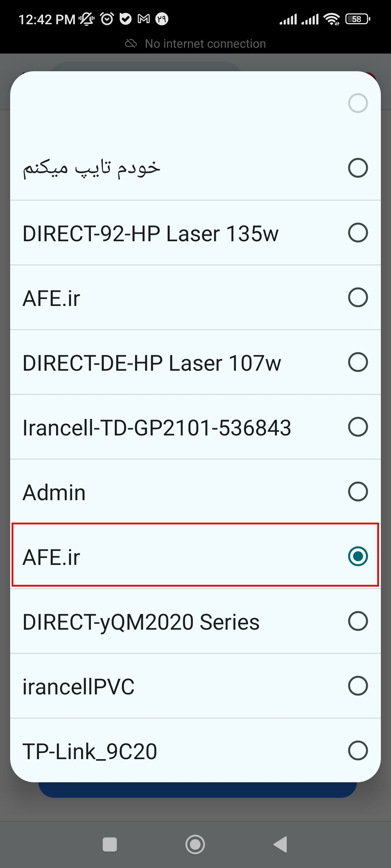Choose the خودم تایپ میکنم option

(x=195, y=168)
